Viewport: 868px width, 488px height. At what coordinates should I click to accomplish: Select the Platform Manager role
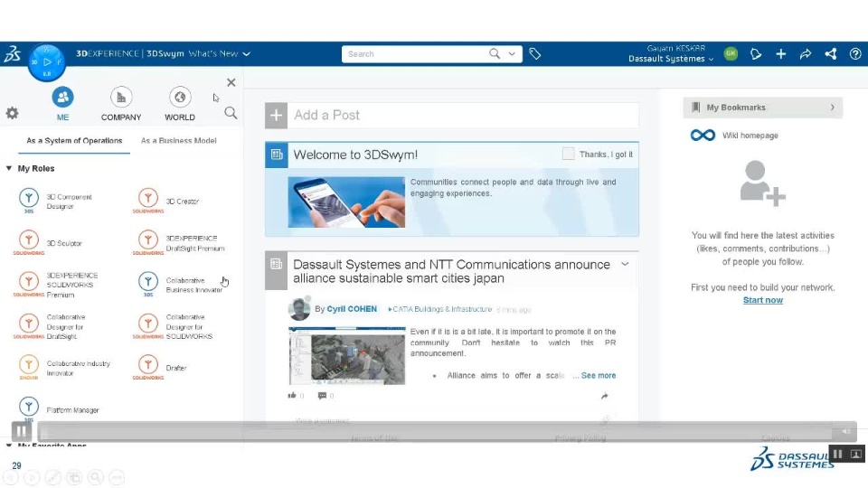[59, 409]
